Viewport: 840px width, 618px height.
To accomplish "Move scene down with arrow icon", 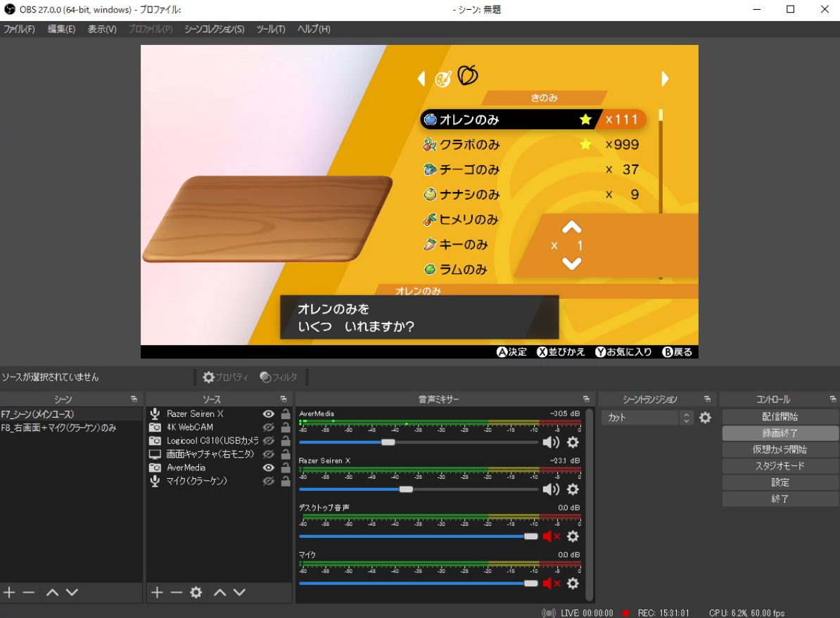I will pyautogui.click(x=72, y=592).
